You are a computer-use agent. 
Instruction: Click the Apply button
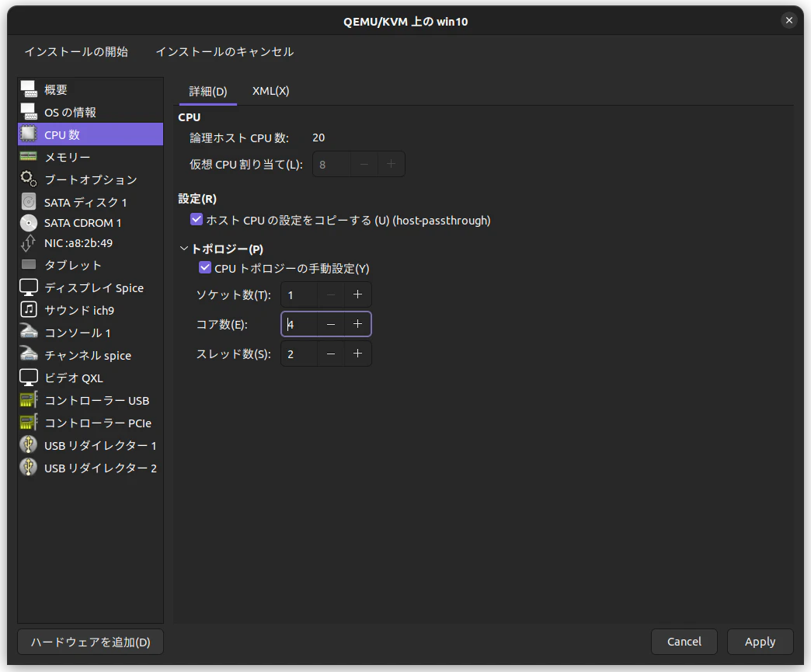[760, 642]
